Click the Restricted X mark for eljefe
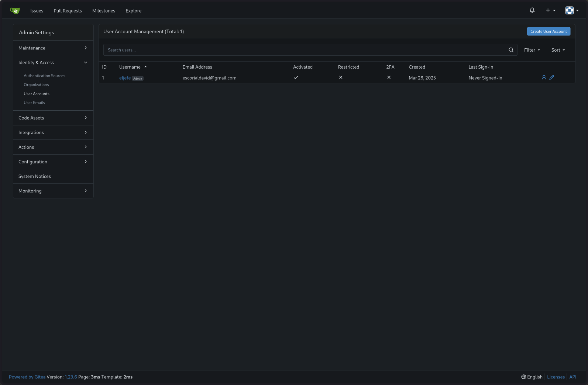This screenshot has height=385, width=588. pos(341,77)
